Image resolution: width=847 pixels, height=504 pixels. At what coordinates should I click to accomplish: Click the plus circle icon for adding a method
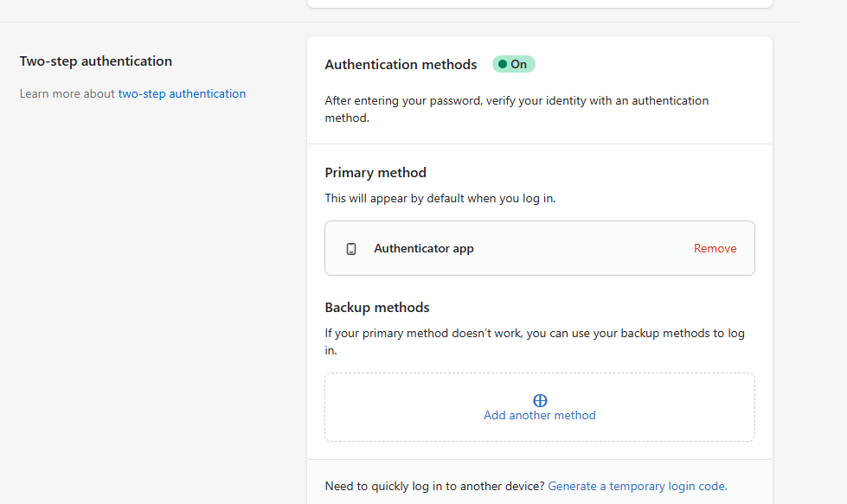tap(540, 400)
